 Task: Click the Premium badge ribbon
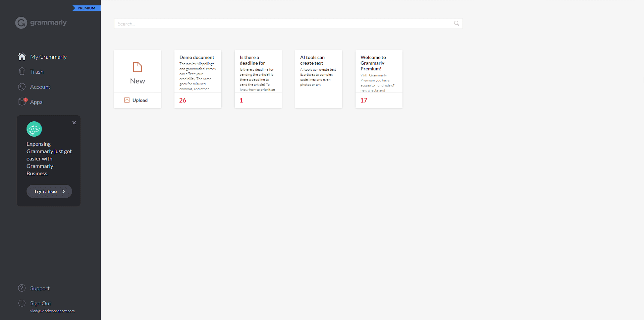tap(87, 8)
